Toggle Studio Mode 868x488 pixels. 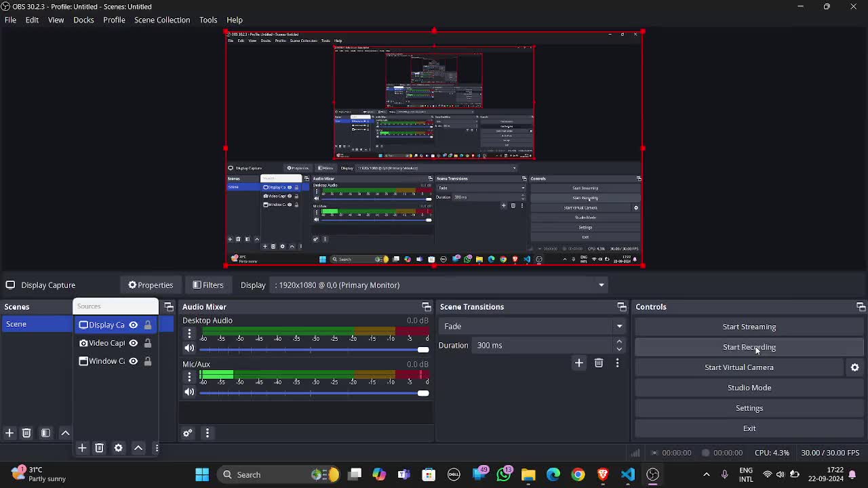coord(749,388)
